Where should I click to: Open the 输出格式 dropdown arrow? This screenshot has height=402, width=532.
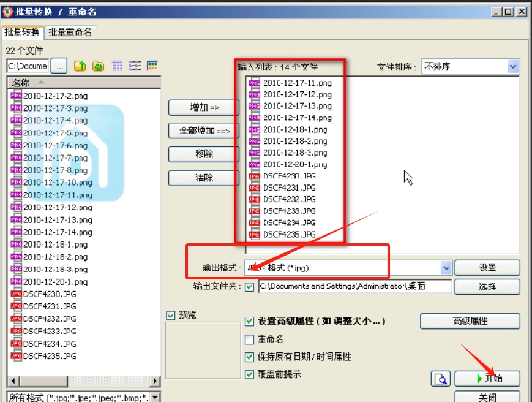click(x=446, y=268)
